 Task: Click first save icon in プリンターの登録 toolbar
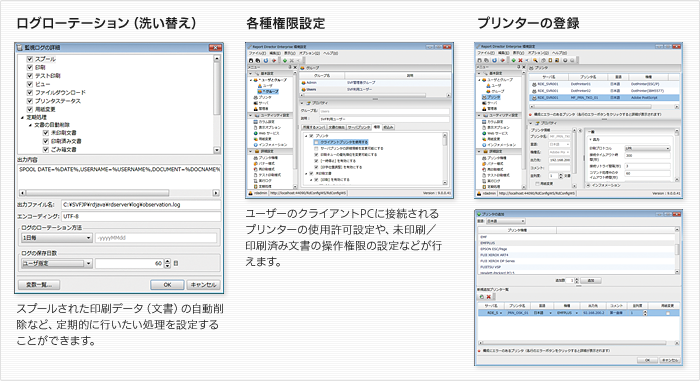tap(480, 60)
